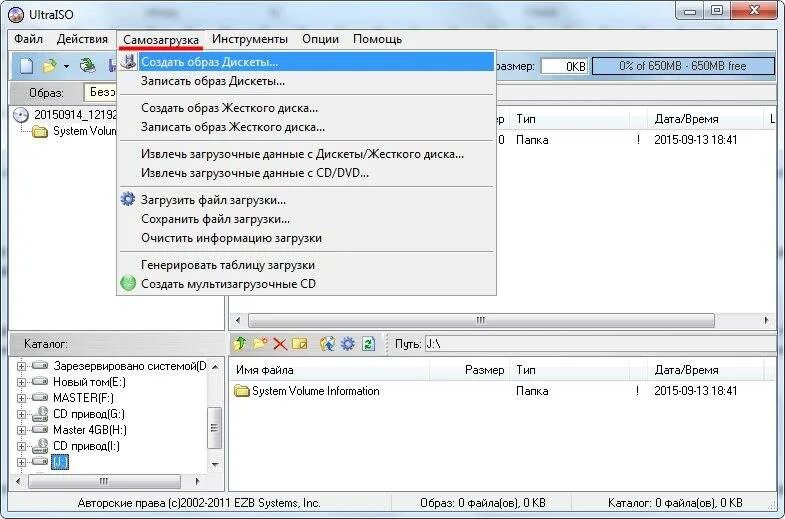Choose Генерировать таблицу загрузки entry
This screenshot has height=519, width=785.
(x=306, y=265)
